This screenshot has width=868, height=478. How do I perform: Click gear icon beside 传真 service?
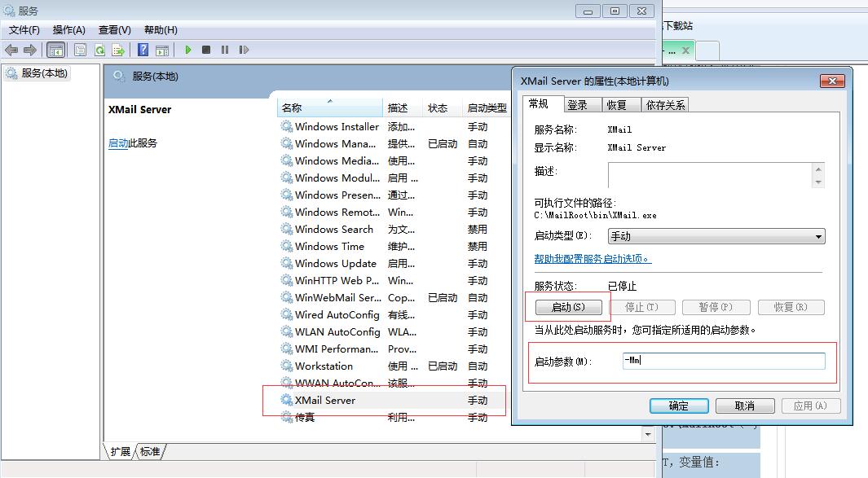[x=287, y=417]
